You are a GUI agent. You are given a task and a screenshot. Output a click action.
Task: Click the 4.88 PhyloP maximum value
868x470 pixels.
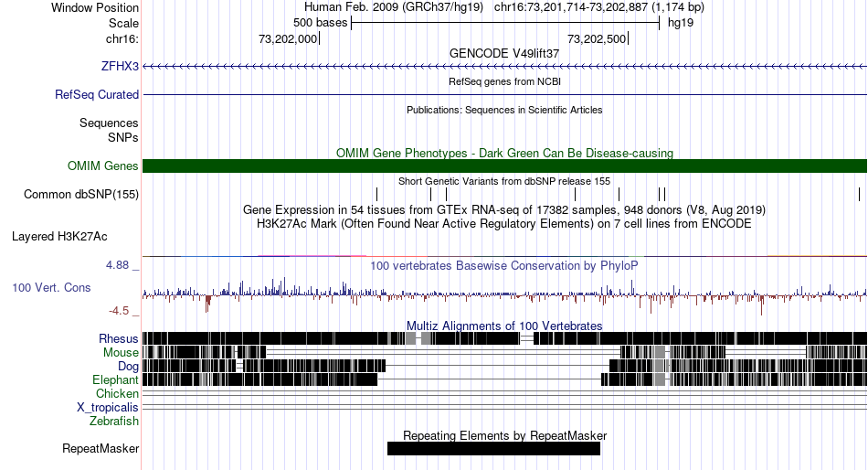point(117,265)
